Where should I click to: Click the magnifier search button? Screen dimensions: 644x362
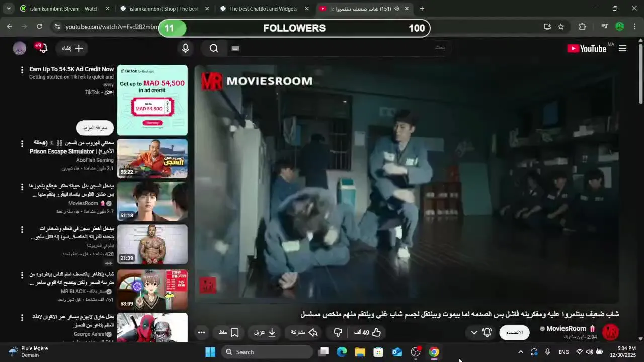pyautogui.click(x=214, y=48)
